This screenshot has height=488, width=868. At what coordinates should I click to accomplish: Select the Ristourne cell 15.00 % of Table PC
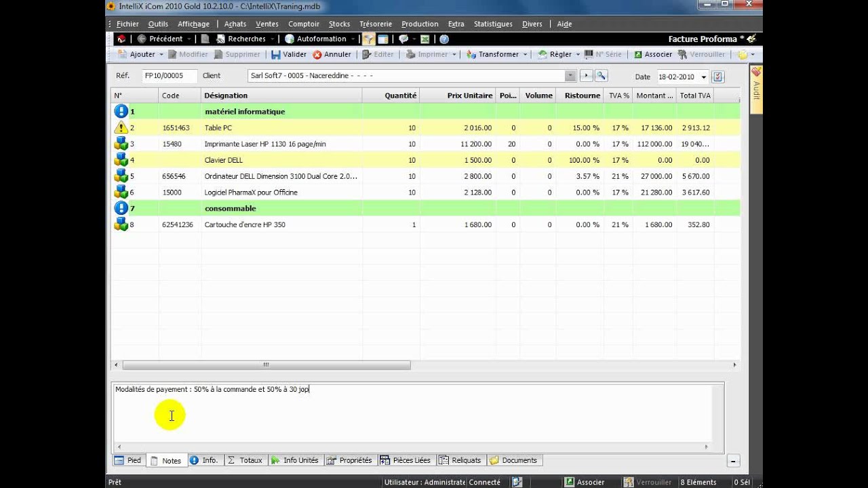579,127
